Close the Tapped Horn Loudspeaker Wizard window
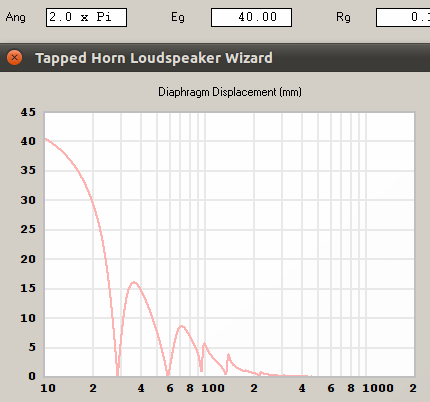This screenshot has width=430, height=402. click(14, 58)
